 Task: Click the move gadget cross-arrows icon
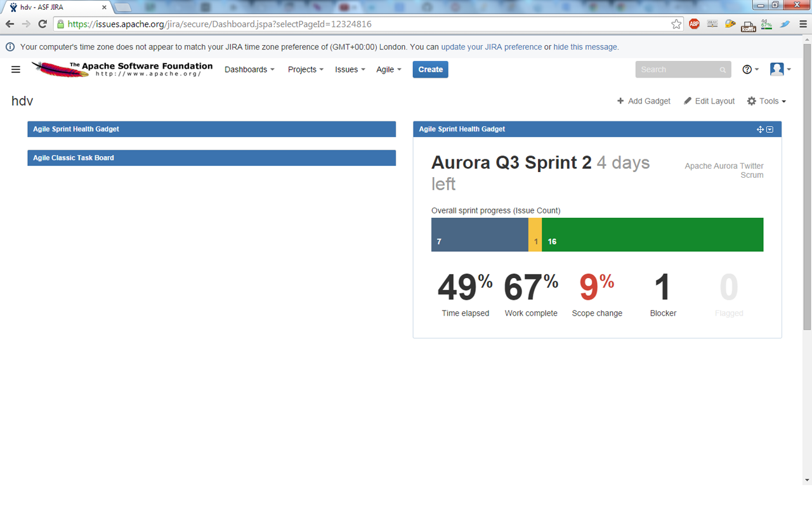[x=760, y=130]
